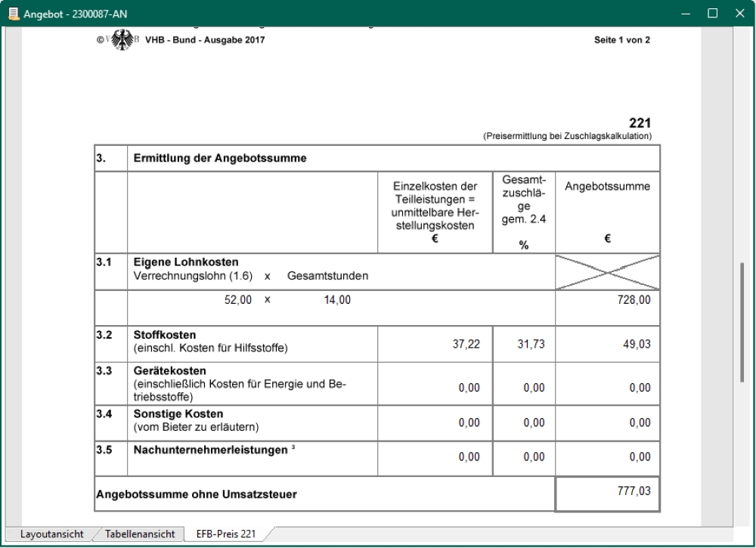756x548 pixels.
Task: Click the Einzelkosten der Teilleistungen column header
Action: pos(435,212)
